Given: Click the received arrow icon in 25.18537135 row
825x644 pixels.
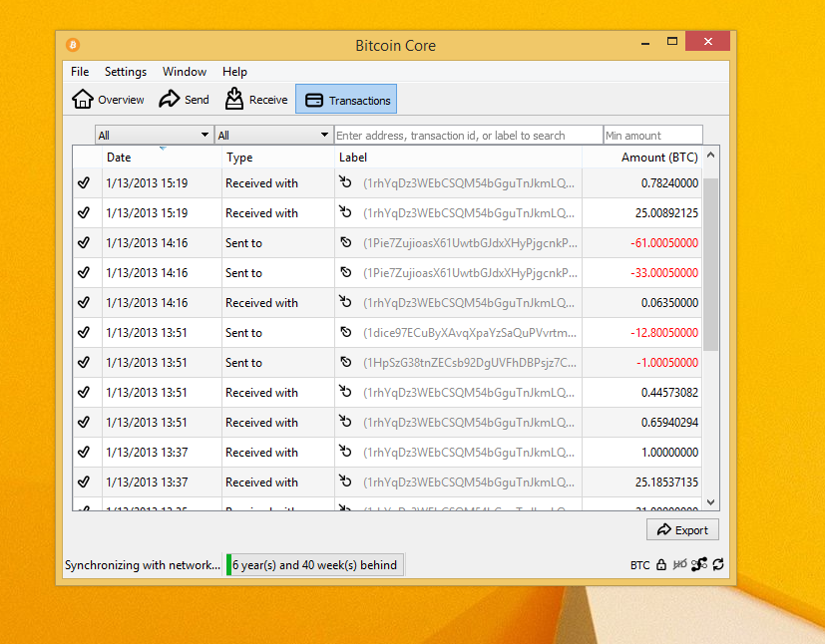Looking at the screenshot, I should [x=345, y=482].
